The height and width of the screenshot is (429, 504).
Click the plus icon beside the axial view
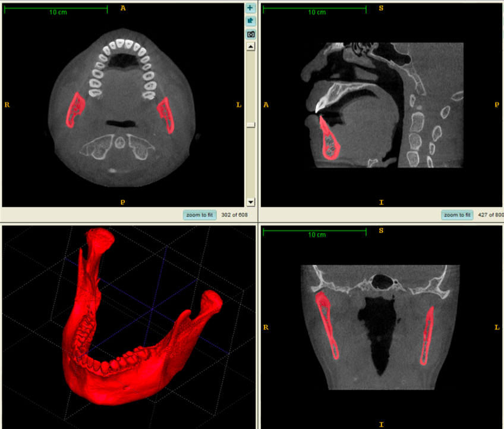coord(250,8)
